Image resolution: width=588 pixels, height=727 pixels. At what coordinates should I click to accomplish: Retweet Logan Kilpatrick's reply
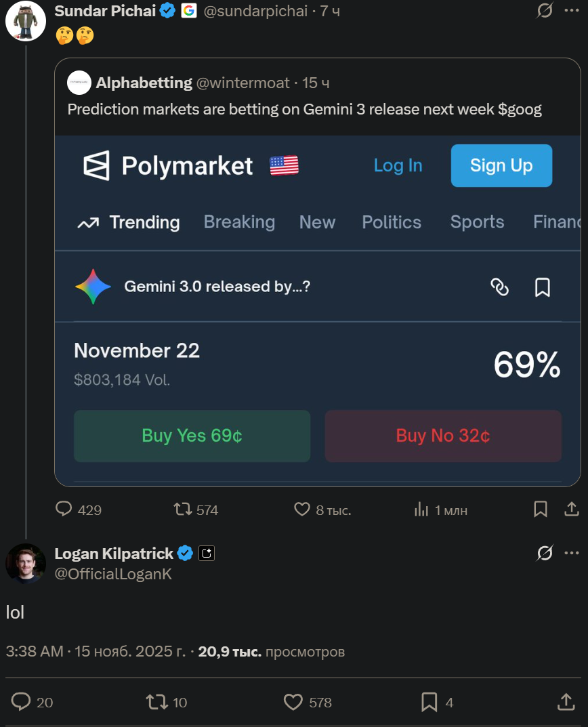[157, 702]
